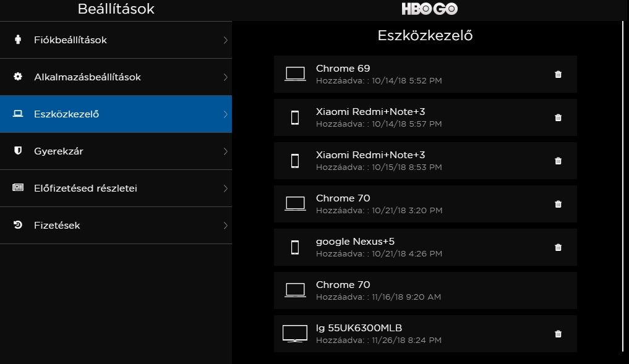Select the Eszközkezelő menu item
Image resolution: width=629 pixels, height=364 pixels.
coord(116,114)
